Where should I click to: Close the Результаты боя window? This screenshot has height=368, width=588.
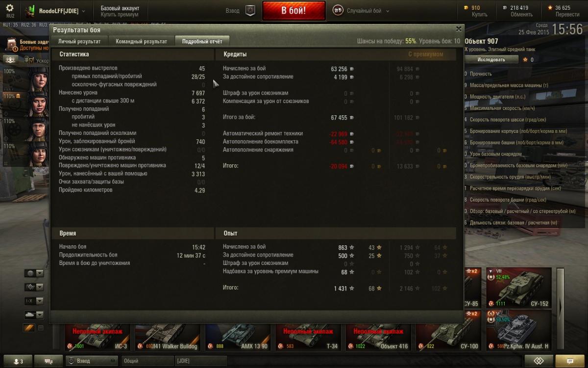tap(459, 29)
